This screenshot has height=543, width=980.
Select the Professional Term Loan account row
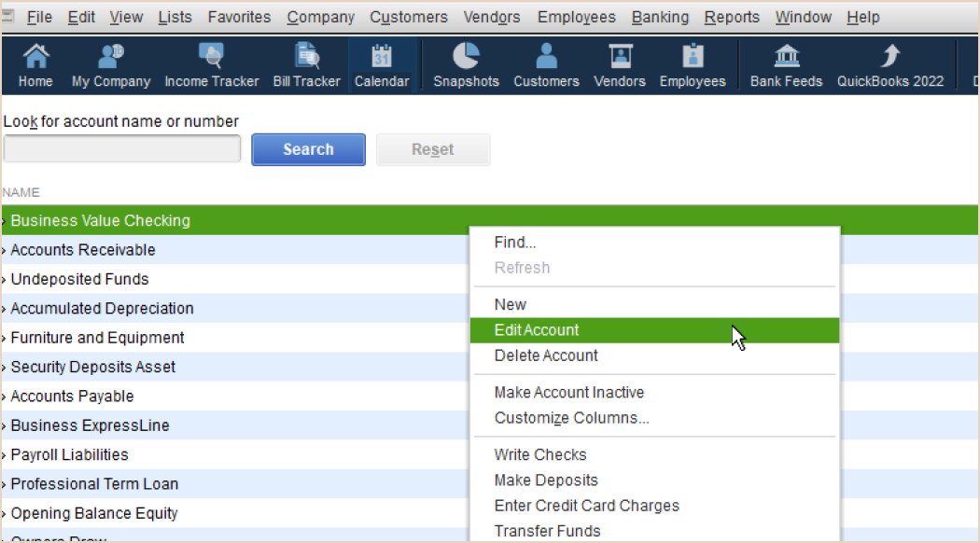(94, 484)
